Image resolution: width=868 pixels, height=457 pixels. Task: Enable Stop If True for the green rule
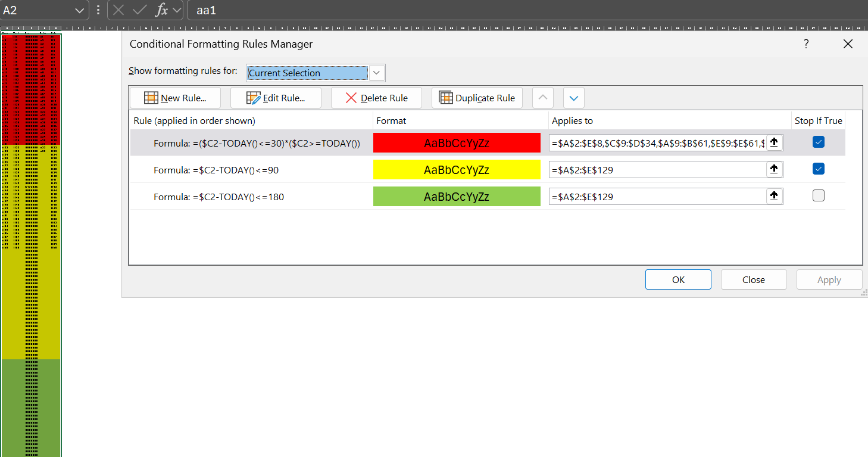click(819, 195)
